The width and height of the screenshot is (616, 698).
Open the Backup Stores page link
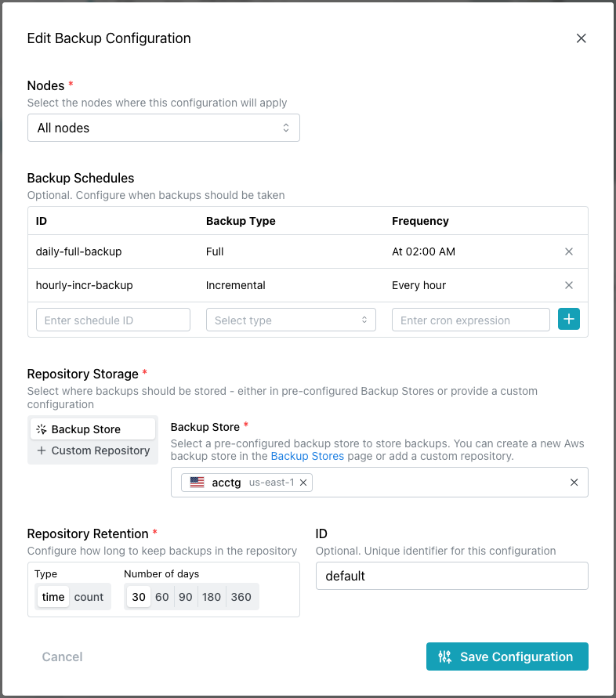tap(307, 456)
